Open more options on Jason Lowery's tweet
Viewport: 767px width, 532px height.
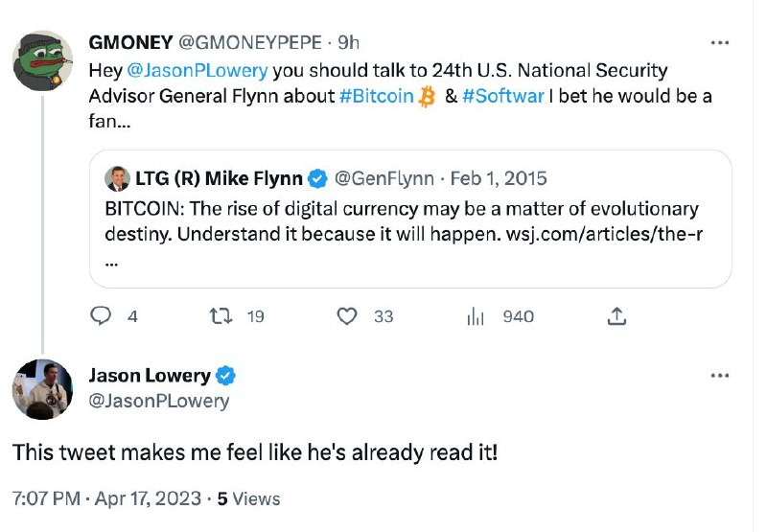[720, 376]
